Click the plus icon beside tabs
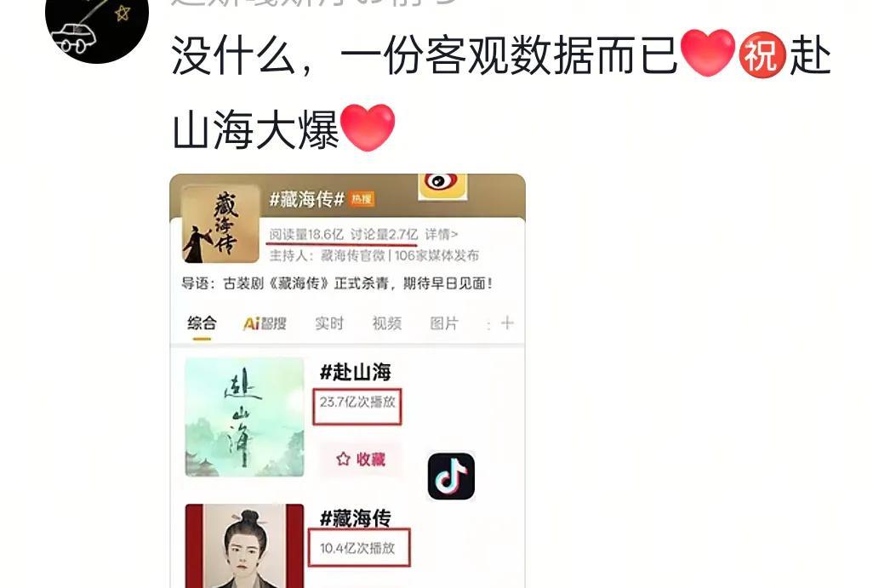Viewport: 873px width, 588px height. [506, 323]
